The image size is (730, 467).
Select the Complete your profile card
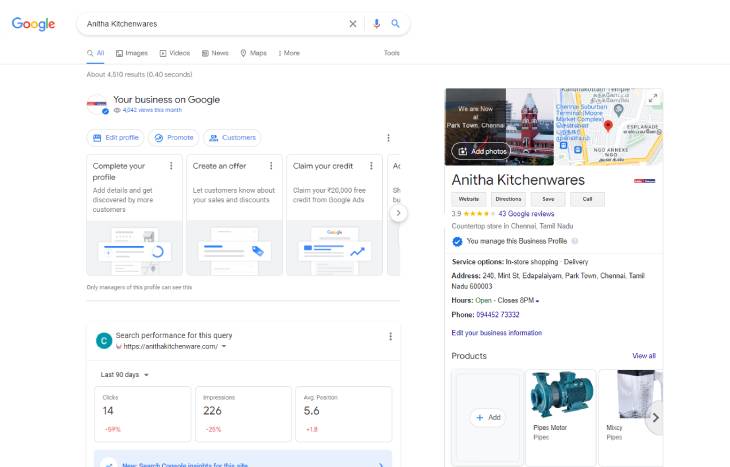[135, 215]
